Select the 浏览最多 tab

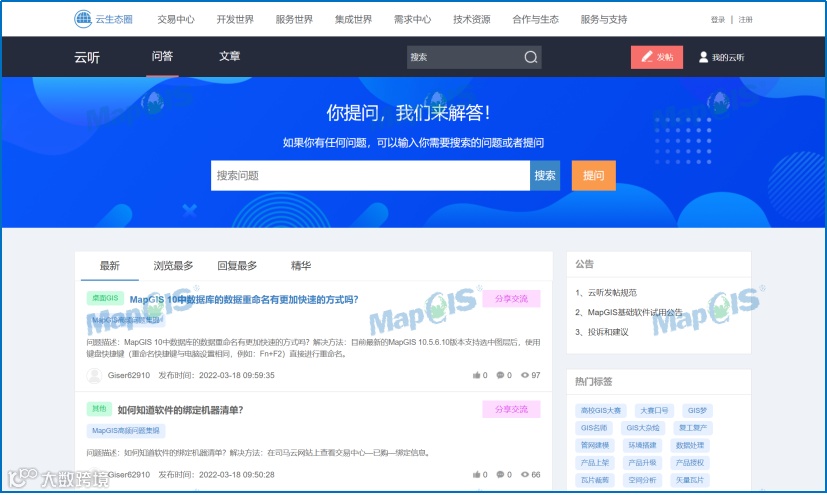[x=173, y=266]
